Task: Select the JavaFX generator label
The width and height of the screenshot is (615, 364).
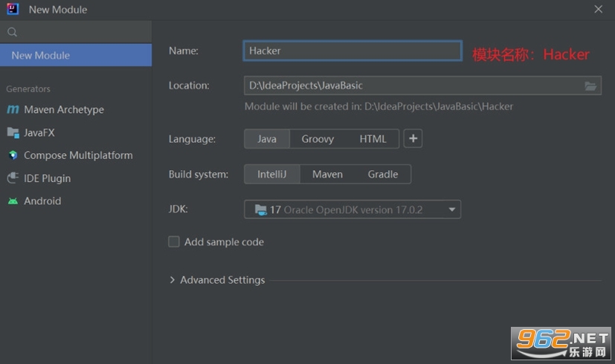Action: (39, 133)
